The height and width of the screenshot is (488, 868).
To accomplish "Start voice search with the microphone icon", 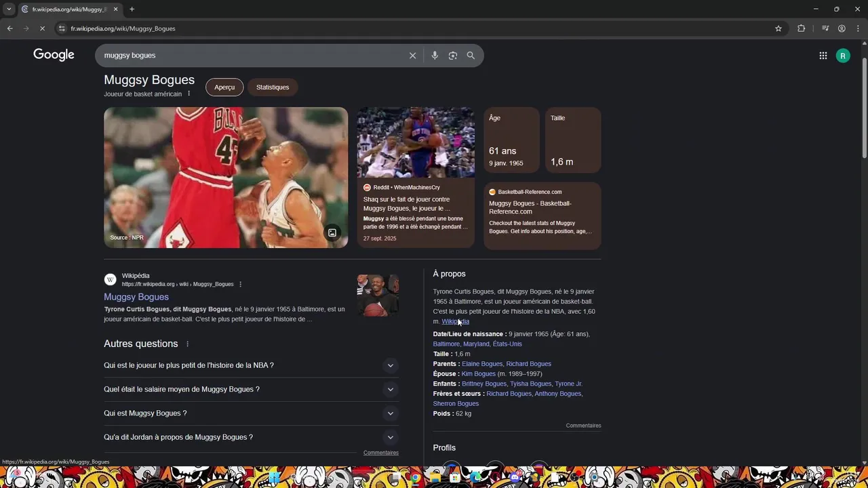I will (435, 56).
